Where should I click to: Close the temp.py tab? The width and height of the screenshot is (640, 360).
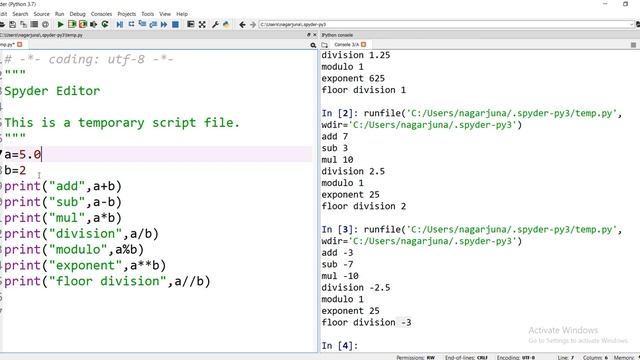[x=20, y=44]
